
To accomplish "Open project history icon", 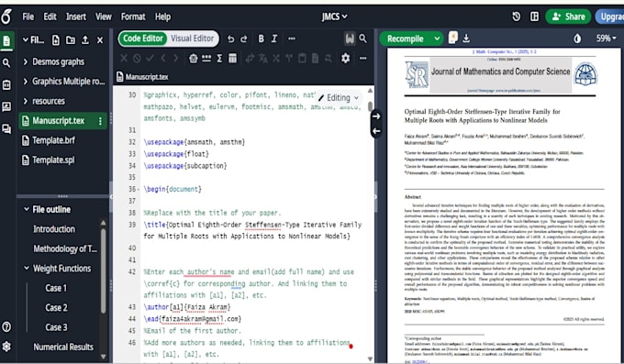I will (x=516, y=17).
